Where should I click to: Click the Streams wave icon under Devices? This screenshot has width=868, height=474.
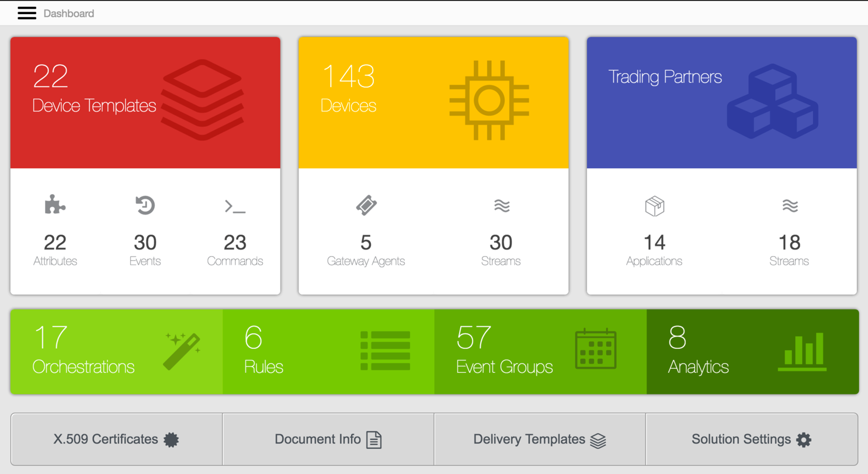(x=501, y=206)
